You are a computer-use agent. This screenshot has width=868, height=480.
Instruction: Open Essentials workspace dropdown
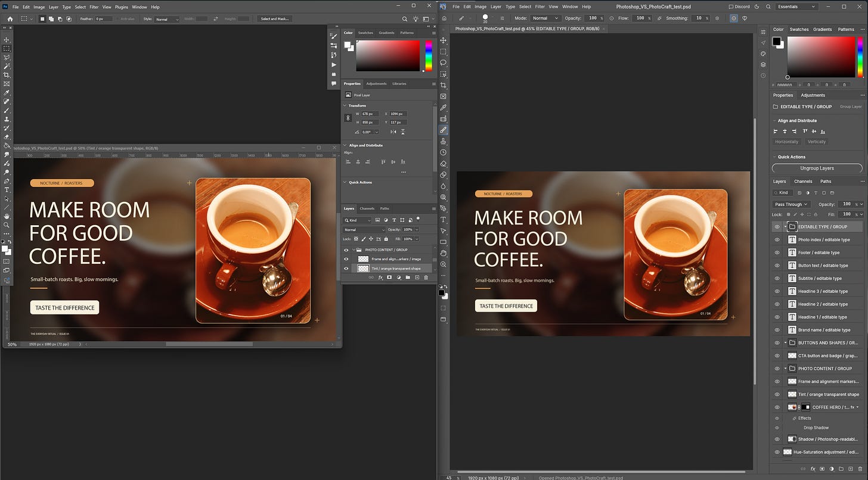tap(798, 7)
